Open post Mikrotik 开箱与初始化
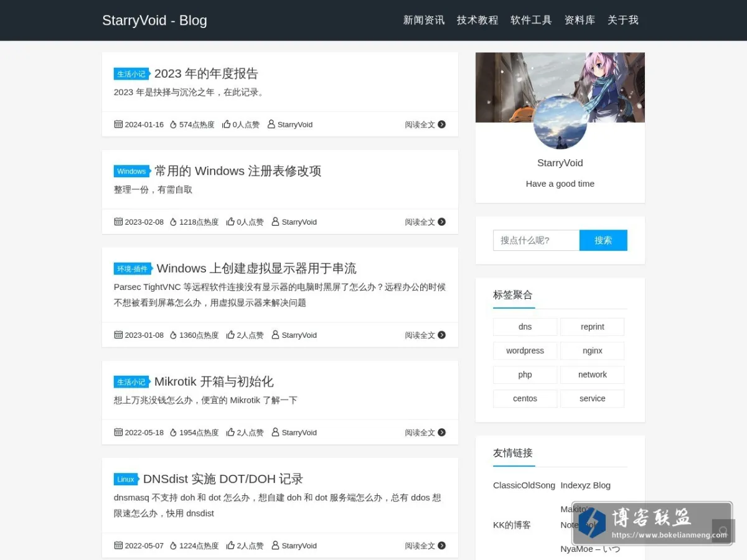This screenshot has width=747, height=560. (214, 381)
